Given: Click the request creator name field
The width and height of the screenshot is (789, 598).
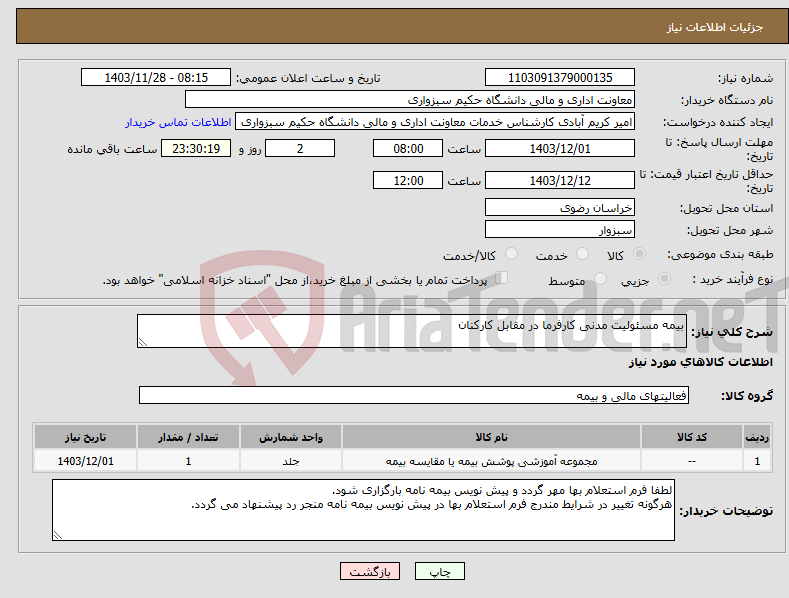Looking at the screenshot, I should pyautogui.click(x=435, y=122).
